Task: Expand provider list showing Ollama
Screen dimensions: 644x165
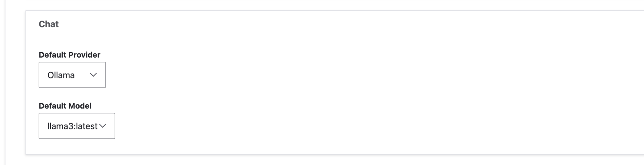Action: (x=72, y=75)
